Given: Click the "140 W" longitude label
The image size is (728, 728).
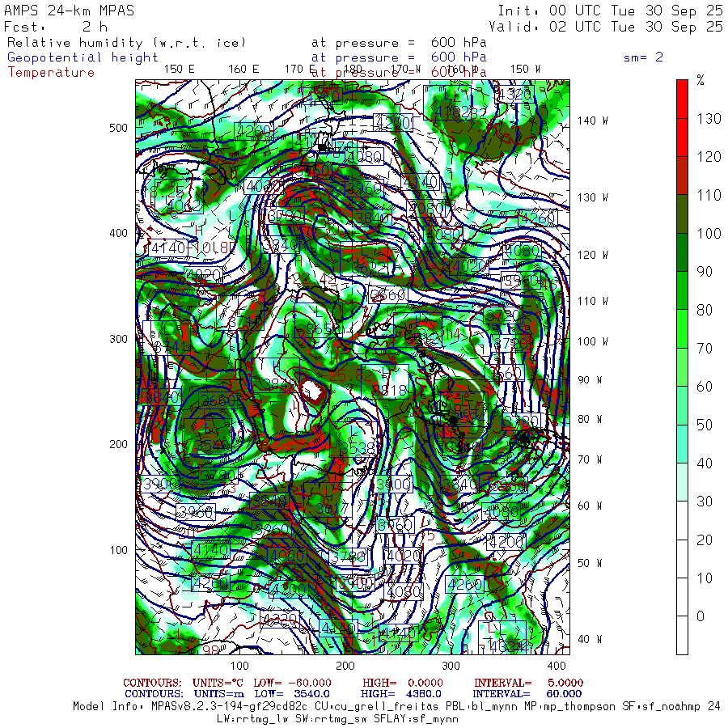Looking at the screenshot, I should [x=592, y=121].
